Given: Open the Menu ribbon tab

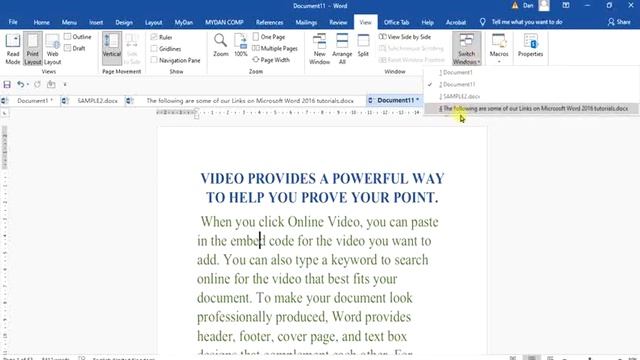Looking at the screenshot, I should point(69,22).
